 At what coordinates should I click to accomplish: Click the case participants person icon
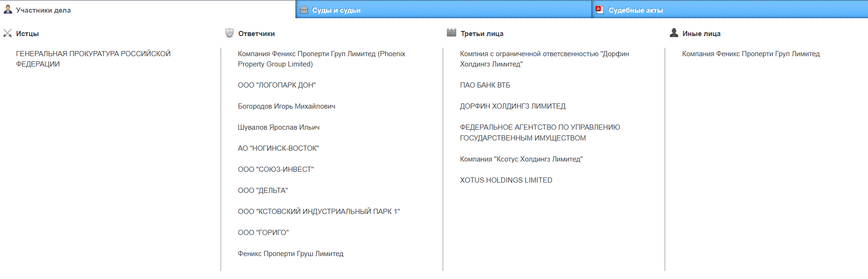[8, 9]
